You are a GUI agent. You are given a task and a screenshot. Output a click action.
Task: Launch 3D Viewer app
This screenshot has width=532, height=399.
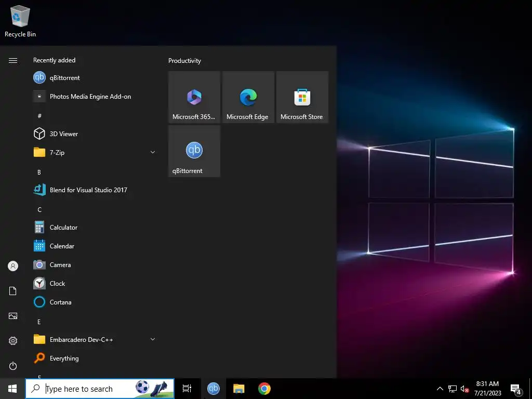click(95, 134)
